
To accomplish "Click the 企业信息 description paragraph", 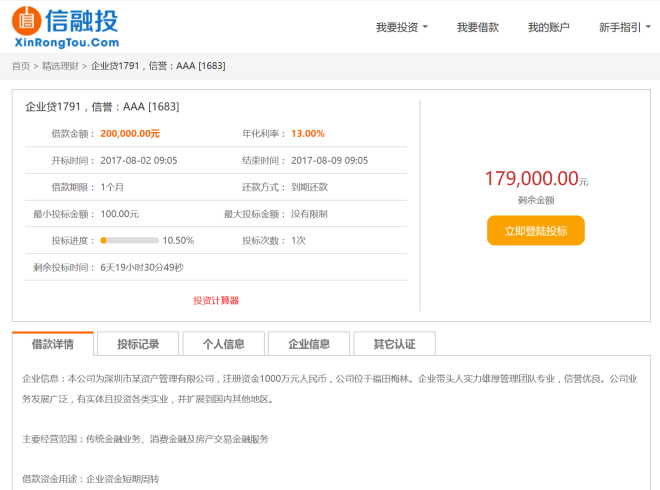I will pos(330,389).
